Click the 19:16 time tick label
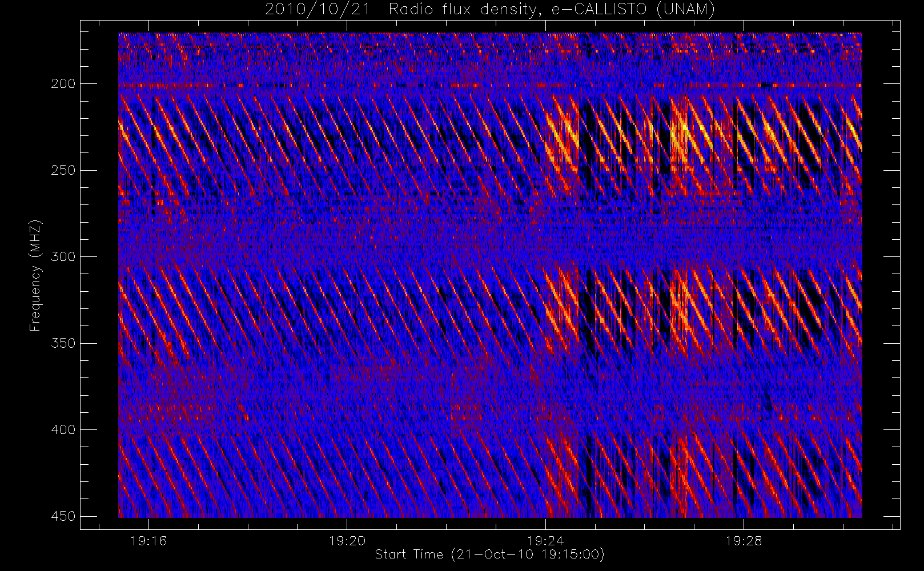Image resolution: width=924 pixels, height=571 pixels. point(148,541)
